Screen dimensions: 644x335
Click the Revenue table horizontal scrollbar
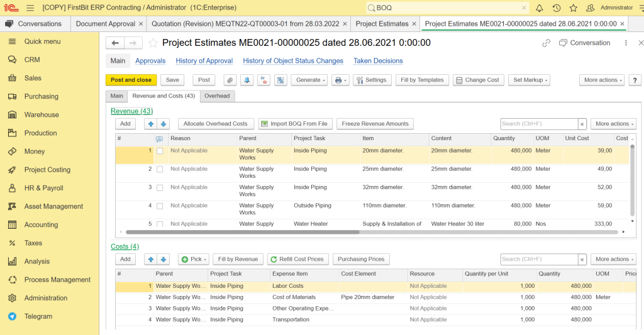click(242, 232)
